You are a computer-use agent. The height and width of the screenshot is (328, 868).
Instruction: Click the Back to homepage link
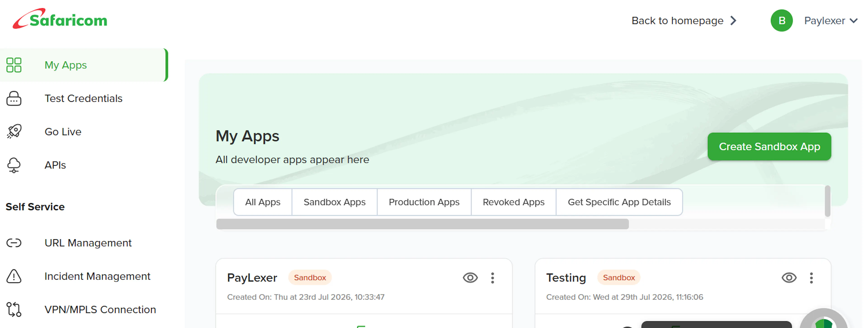pyautogui.click(x=684, y=21)
